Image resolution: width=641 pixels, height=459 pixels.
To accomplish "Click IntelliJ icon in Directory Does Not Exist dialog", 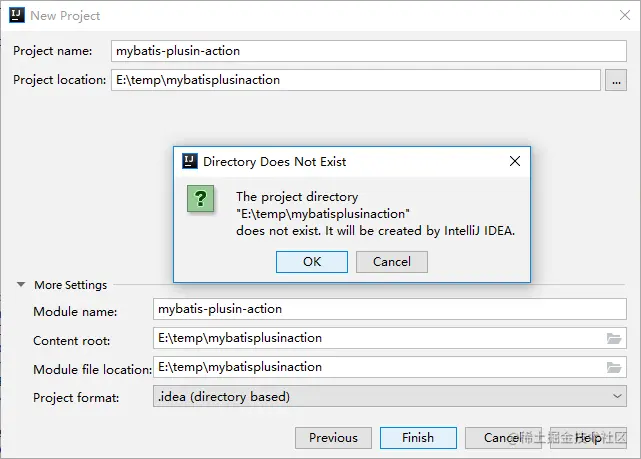I will (x=190, y=161).
